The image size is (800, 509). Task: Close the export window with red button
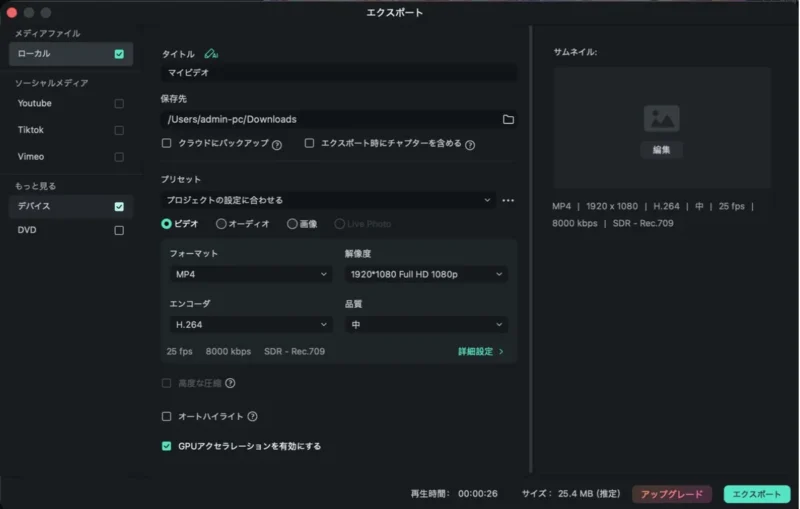point(12,12)
